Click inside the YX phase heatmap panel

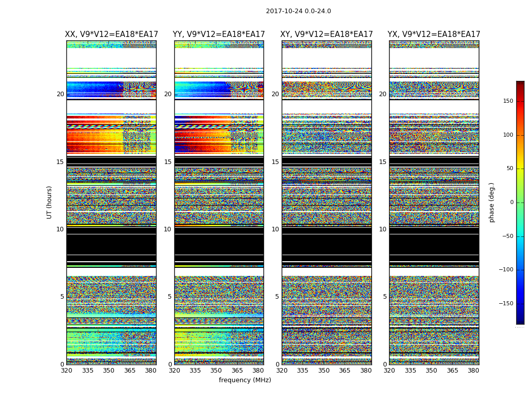434,202
